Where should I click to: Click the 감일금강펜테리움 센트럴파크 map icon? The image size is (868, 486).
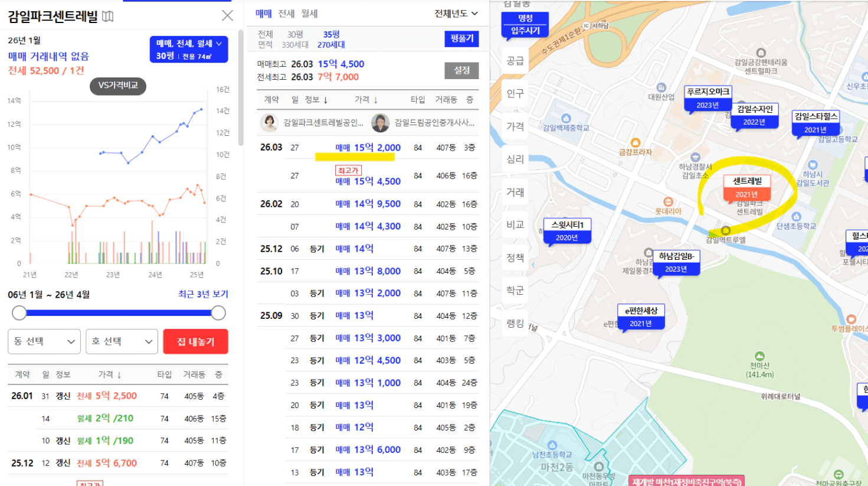pos(761,53)
